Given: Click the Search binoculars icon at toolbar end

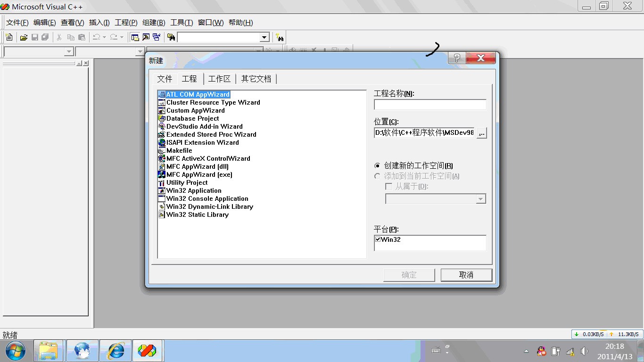Looking at the screenshot, I should click(x=280, y=37).
